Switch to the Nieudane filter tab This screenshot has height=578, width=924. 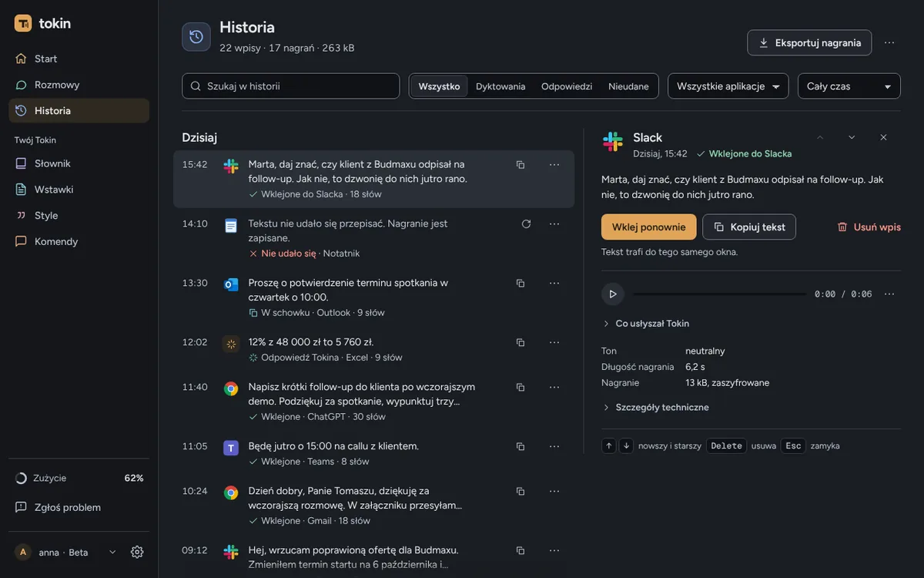point(628,86)
